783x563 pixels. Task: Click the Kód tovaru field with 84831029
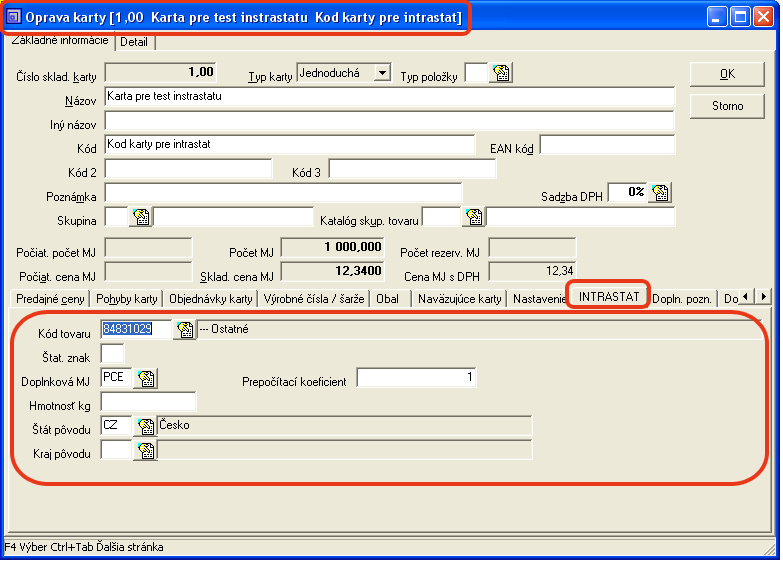click(136, 329)
